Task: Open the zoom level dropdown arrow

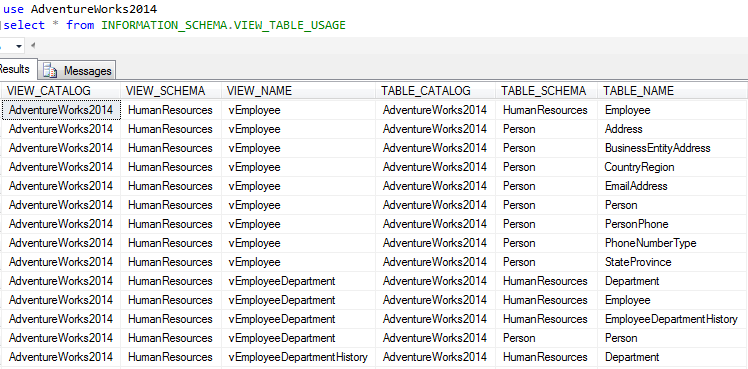Action: (19, 46)
